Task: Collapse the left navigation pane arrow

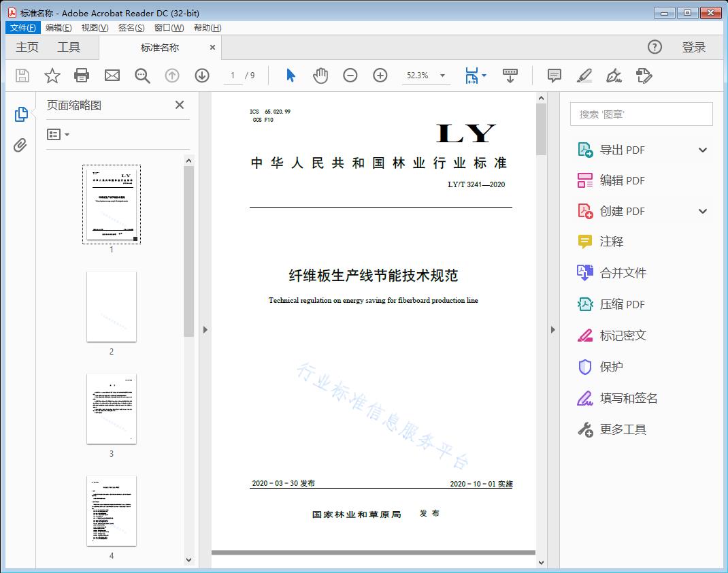Action: coord(205,330)
